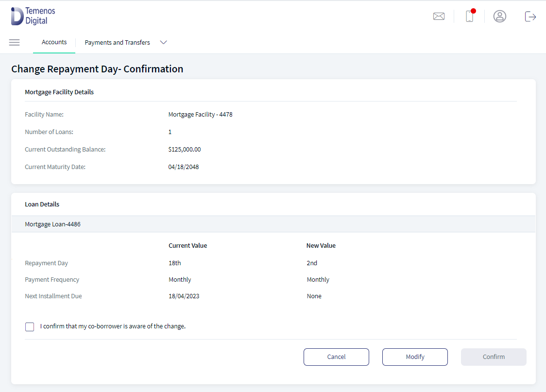546x392 pixels.
Task: Click the logout icon
Action: (530, 17)
